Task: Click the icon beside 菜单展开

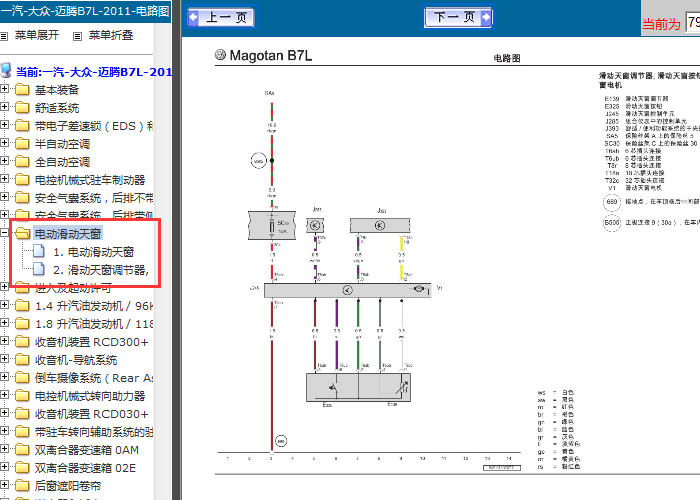Action: [4, 36]
